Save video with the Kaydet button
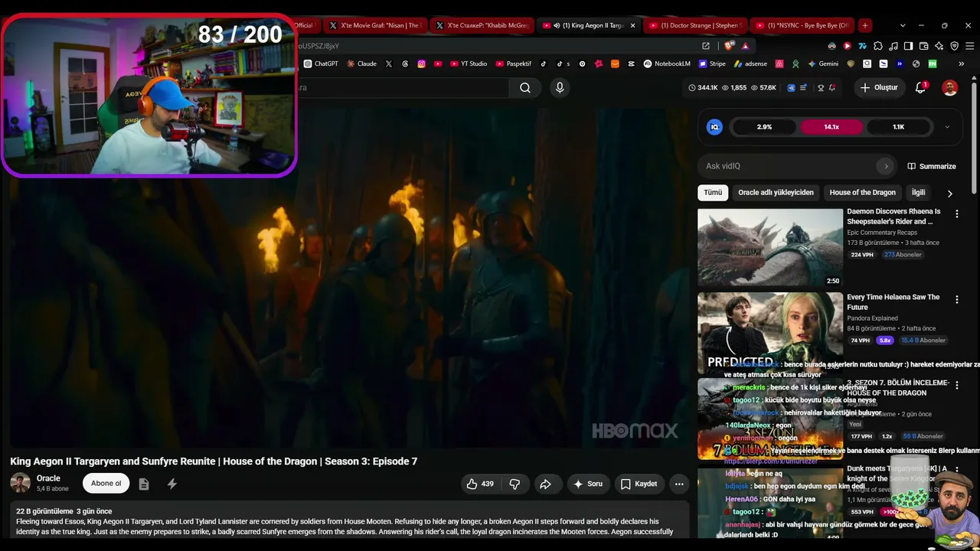This screenshot has height=551, width=980. [x=639, y=484]
